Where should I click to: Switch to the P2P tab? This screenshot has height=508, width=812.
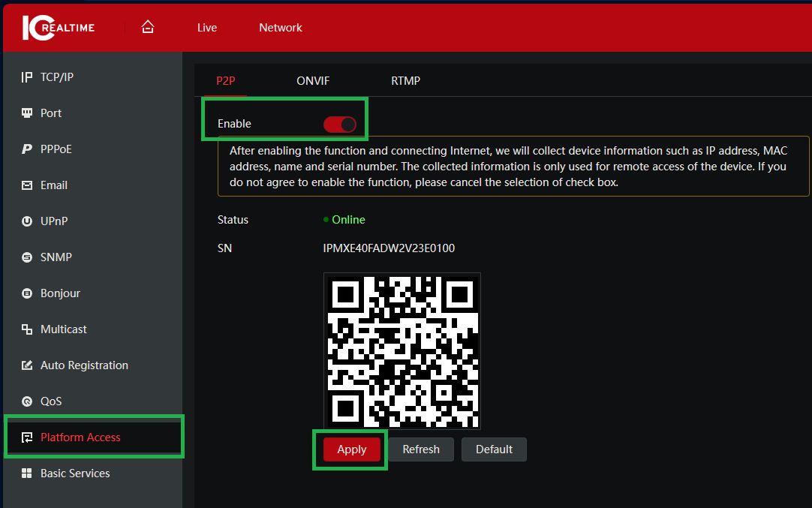pos(225,81)
